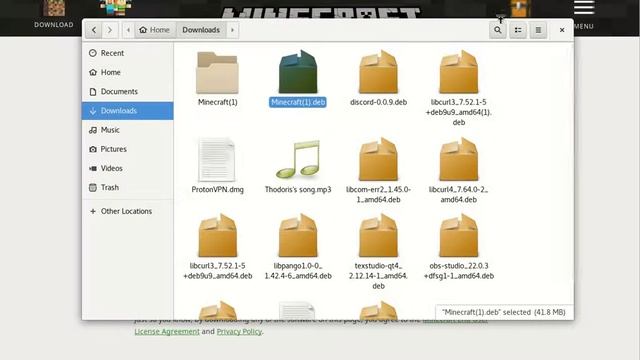Select Downloads in the sidebar
640x360 pixels.
pyautogui.click(x=127, y=111)
